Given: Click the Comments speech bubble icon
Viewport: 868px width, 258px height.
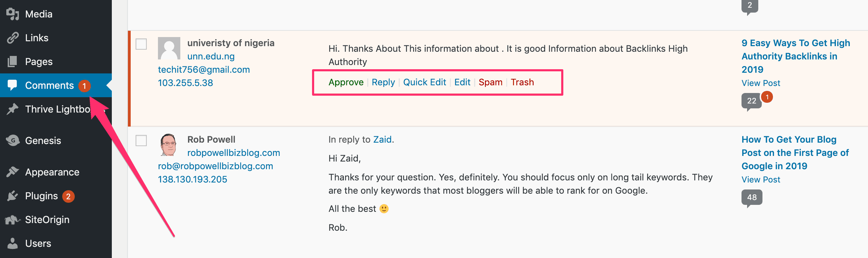Looking at the screenshot, I should [13, 85].
